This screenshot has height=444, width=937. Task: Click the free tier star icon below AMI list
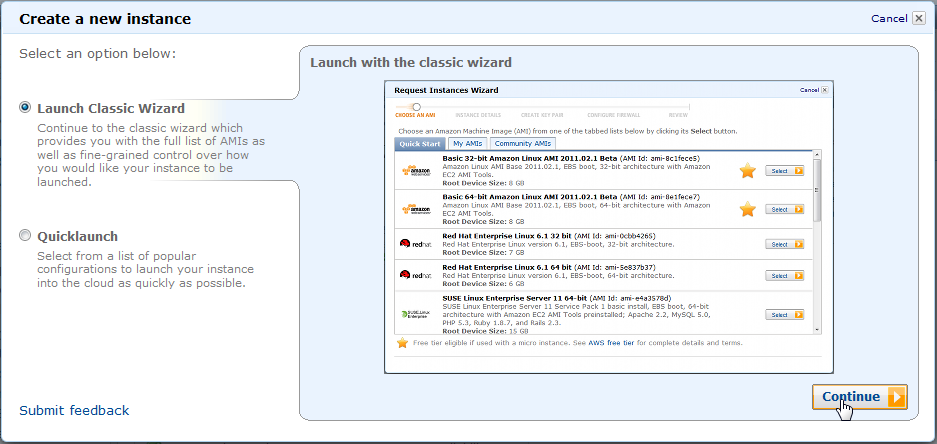pyautogui.click(x=403, y=343)
